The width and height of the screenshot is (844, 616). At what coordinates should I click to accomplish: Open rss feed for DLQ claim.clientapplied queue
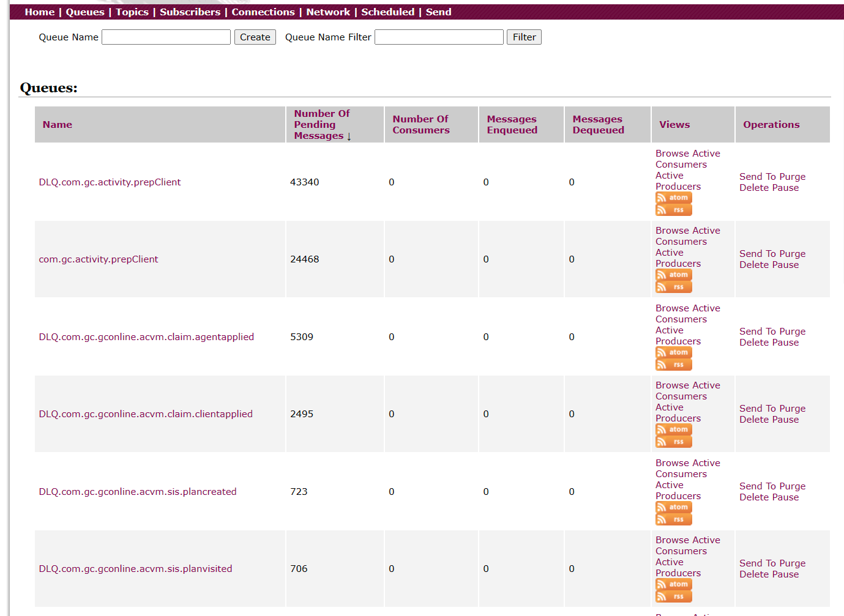(x=673, y=442)
